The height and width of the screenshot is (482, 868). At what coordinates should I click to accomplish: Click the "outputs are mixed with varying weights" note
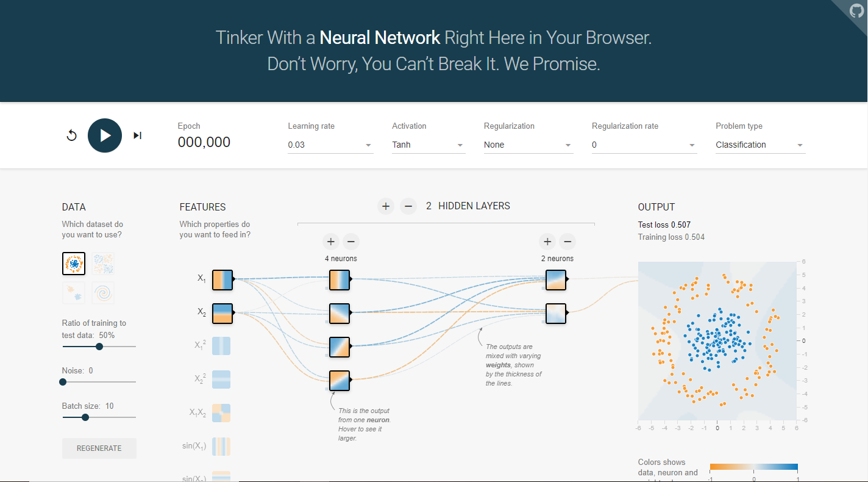click(x=514, y=365)
